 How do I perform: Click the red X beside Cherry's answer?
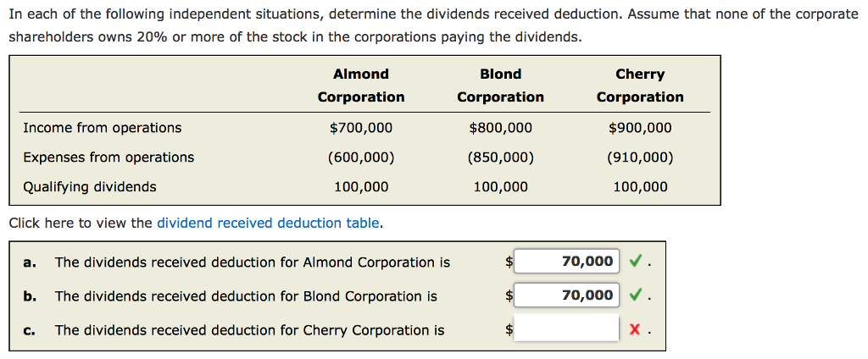coord(635,330)
